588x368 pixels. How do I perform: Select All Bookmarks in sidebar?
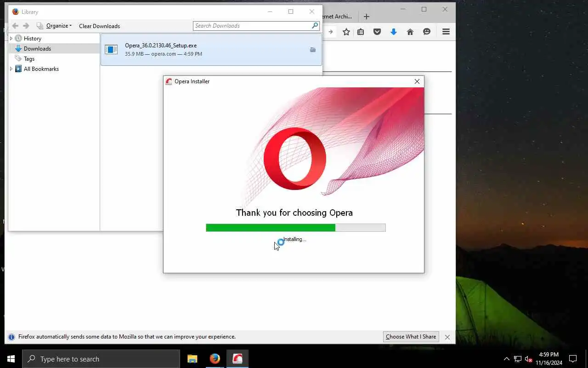point(41,69)
